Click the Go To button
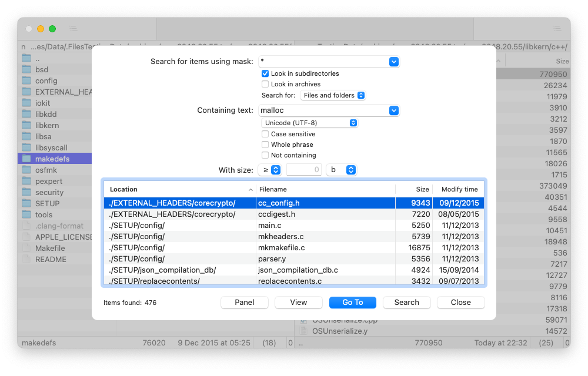 click(352, 302)
